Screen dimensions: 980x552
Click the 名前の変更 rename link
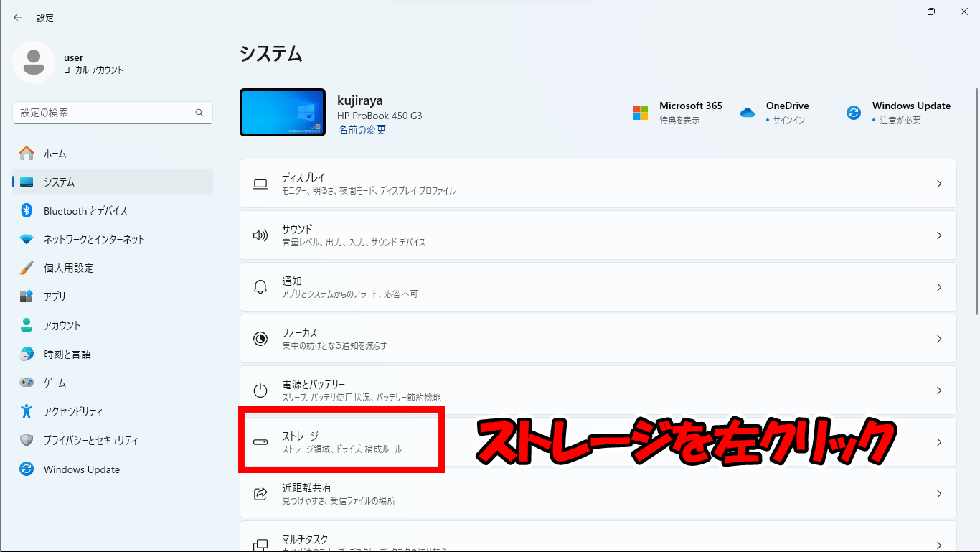[361, 130]
